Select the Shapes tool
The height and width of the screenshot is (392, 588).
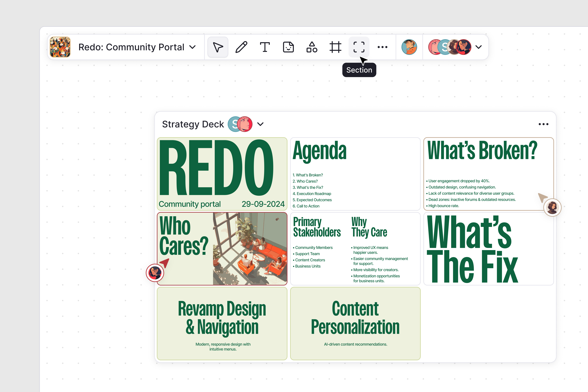click(312, 47)
